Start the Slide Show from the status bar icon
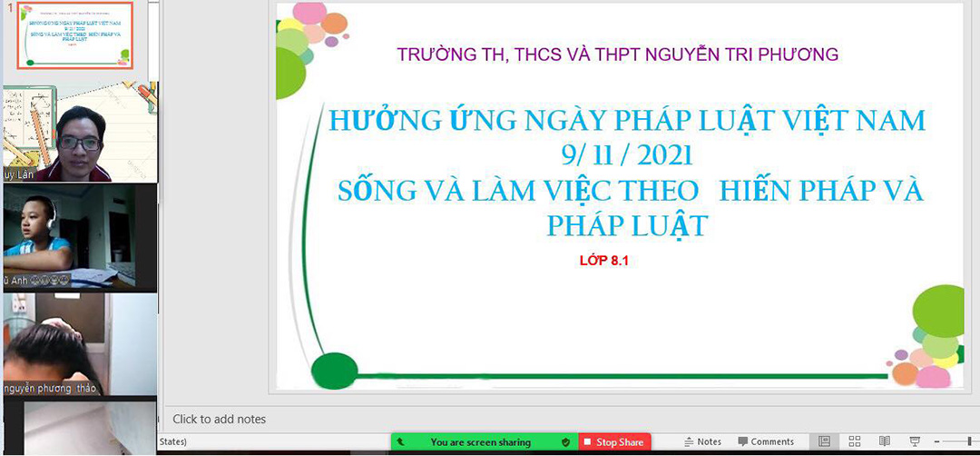Screen dimensions: 980x456 (x=915, y=441)
